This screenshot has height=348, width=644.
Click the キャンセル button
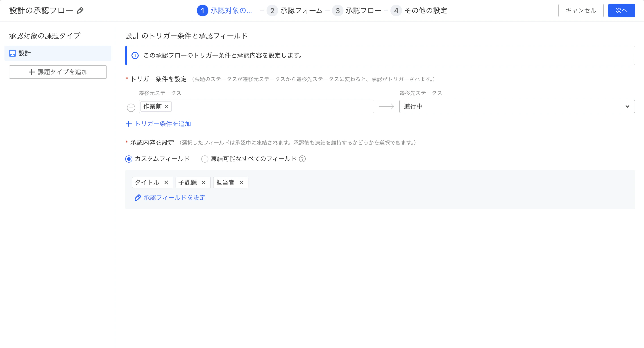coord(581,11)
